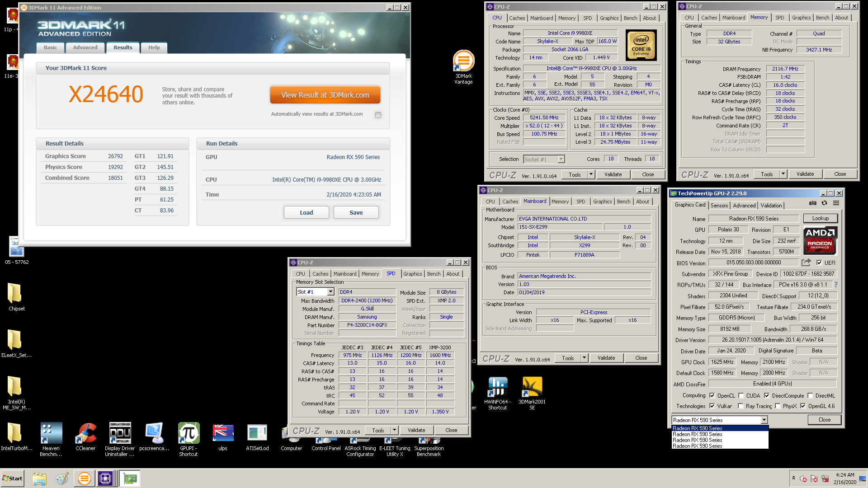Open the Sensors tab in GPU-Z
Image resolution: width=868 pixels, height=488 pixels.
tap(719, 205)
